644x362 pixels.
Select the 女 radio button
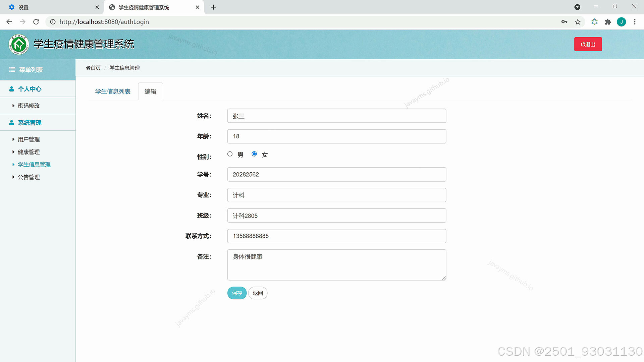point(254,154)
